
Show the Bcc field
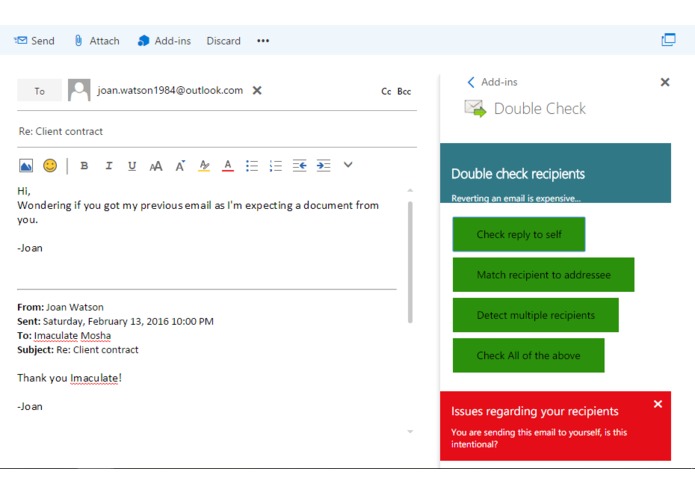(x=404, y=91)
